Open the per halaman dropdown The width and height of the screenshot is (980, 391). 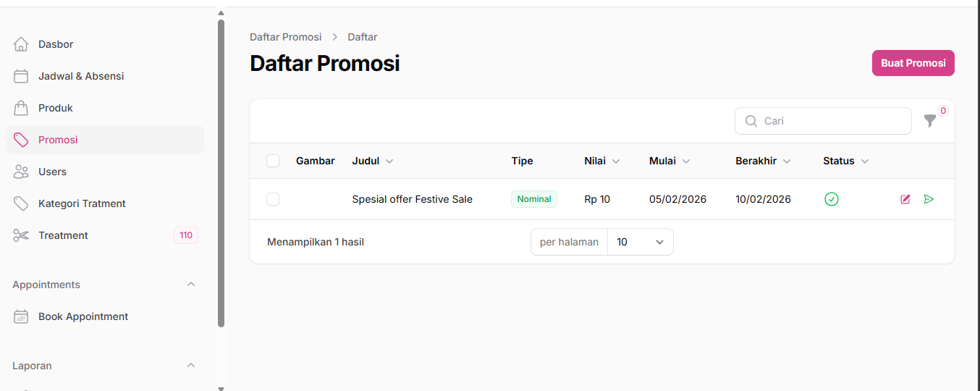640,242
